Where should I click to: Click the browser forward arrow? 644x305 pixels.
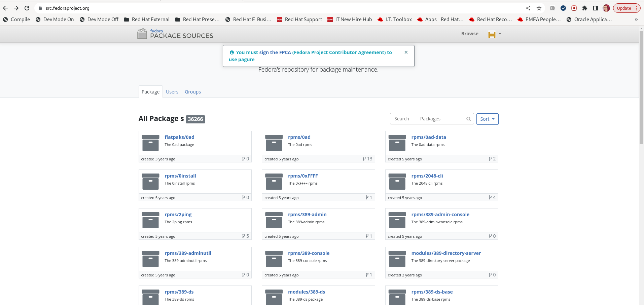(x=16, y=8)
